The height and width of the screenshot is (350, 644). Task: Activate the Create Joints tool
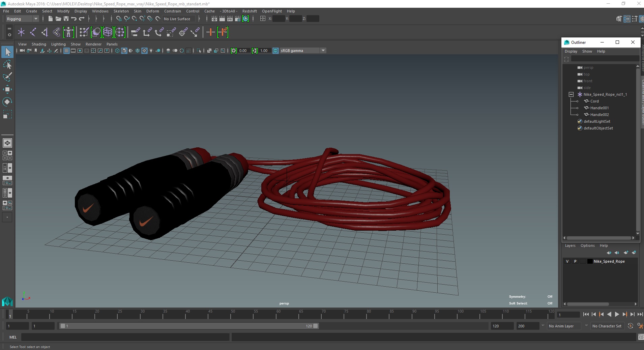point(33,32)
